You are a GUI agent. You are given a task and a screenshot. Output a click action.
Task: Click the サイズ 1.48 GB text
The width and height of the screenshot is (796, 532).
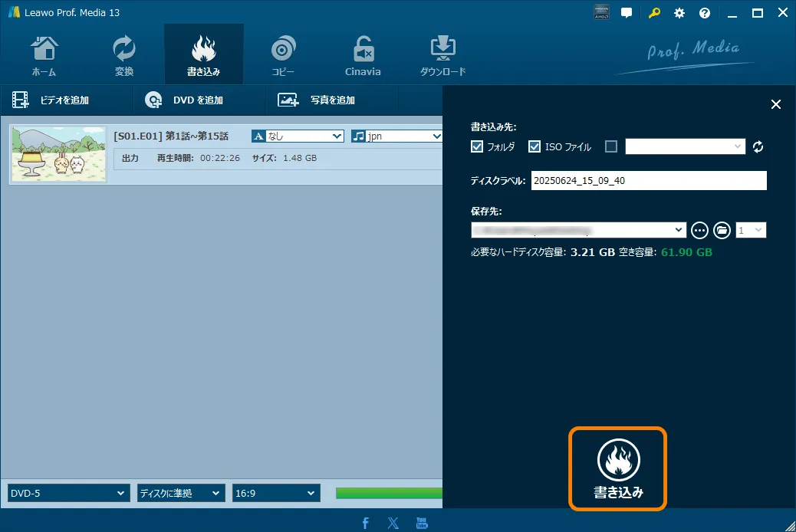285,158
